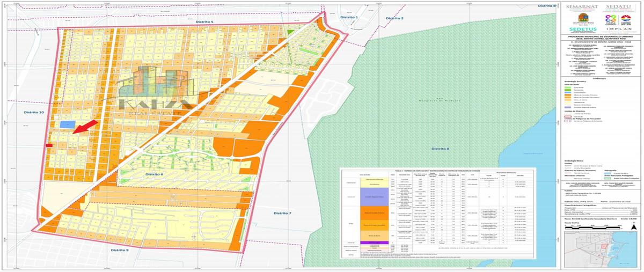
Task: Click the Distrito 2 label
Action: pyautogui.click(x=395, y=18)
